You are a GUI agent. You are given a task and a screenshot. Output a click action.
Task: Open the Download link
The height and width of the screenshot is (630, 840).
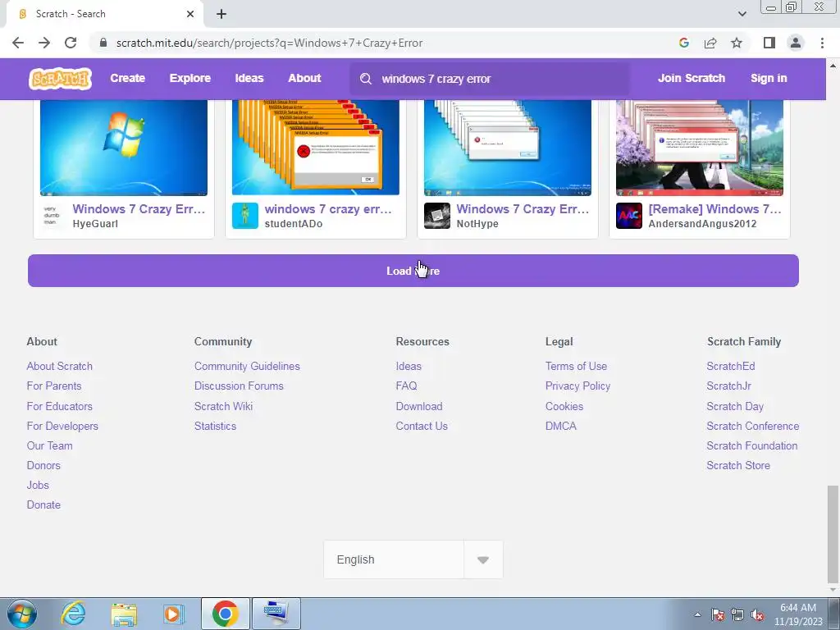click(419, 406)
